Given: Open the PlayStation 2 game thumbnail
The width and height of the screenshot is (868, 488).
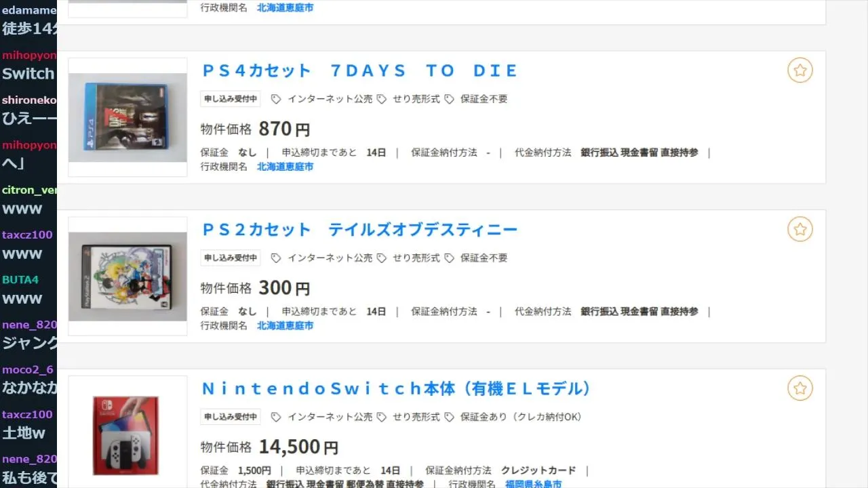Looking at the screenshot, I should 127,277.
